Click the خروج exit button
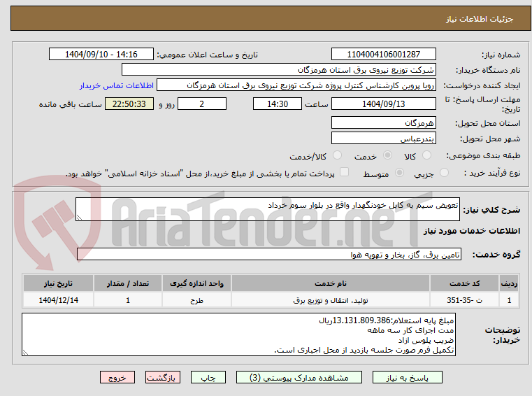This screenshot has width=532, height=396. point(117,377)
